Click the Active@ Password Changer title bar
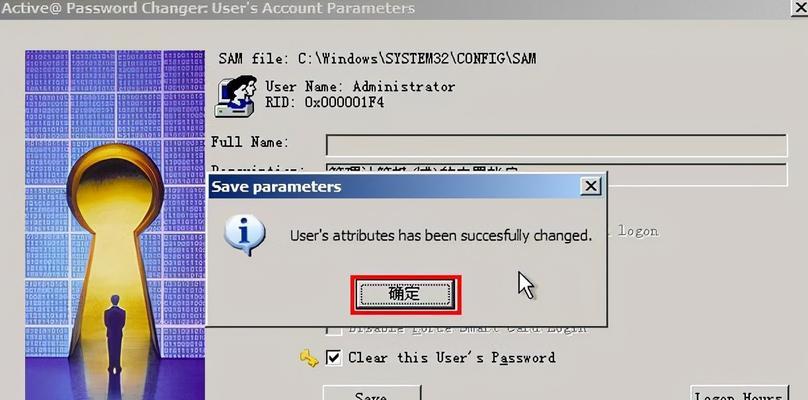This screenshot has width=808, height=400. coord(394,9)
